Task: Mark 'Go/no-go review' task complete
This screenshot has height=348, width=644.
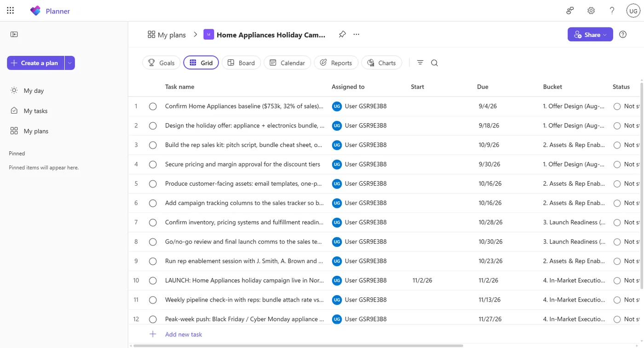Action: tap(153, 242)
